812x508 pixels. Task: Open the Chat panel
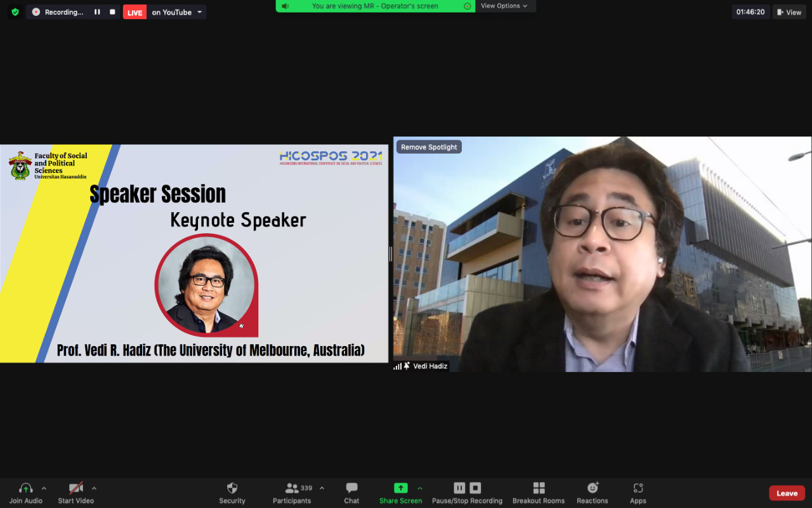coord(351,488)
